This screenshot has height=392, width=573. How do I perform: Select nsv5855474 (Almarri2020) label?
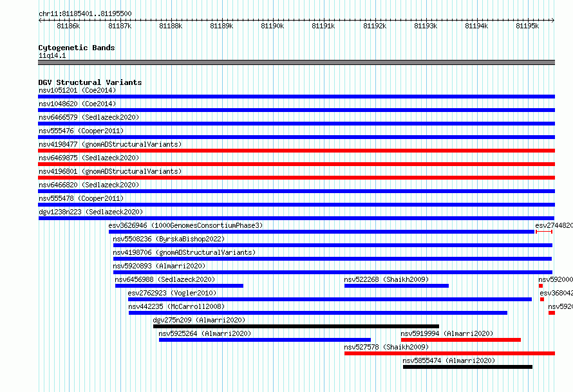[x=449, y=360]
